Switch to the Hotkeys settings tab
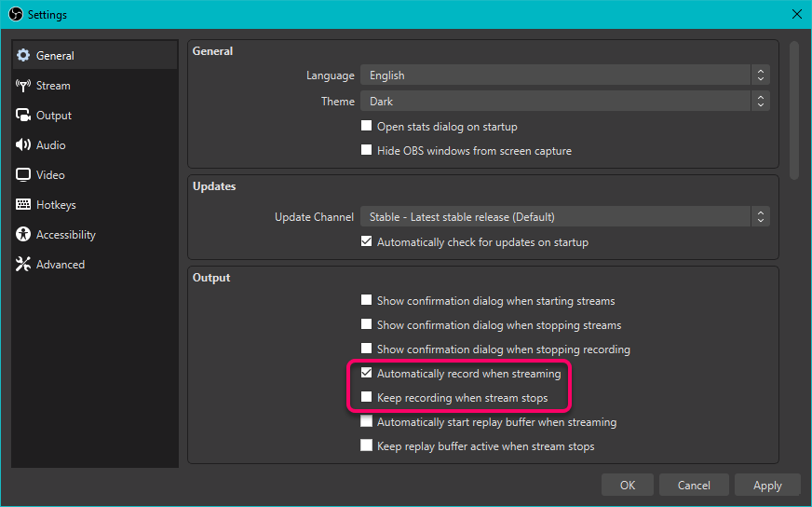Viewport: 812px width, 507px height. point(56,205)
